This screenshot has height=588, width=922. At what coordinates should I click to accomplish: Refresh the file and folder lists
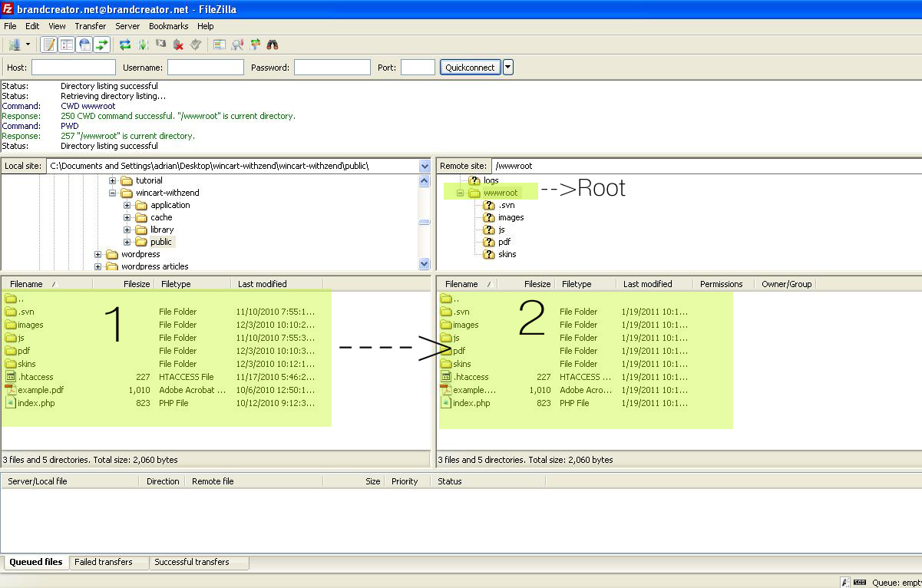coord(125,45)
